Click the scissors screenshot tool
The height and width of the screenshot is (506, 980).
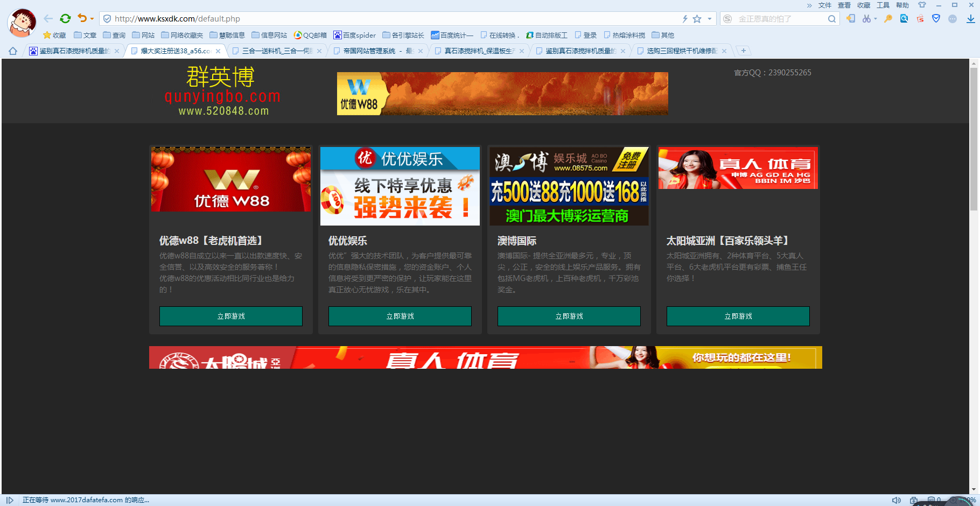point(866,19)
